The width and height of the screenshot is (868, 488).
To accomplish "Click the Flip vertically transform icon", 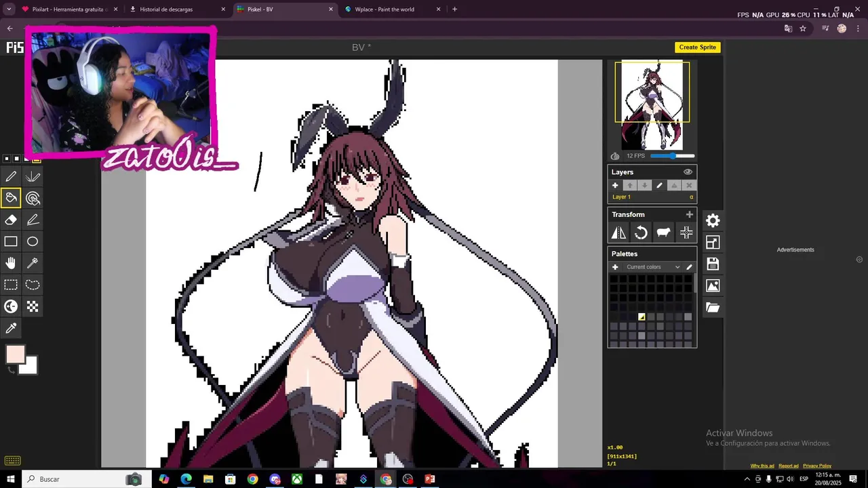I will (618, 233).
